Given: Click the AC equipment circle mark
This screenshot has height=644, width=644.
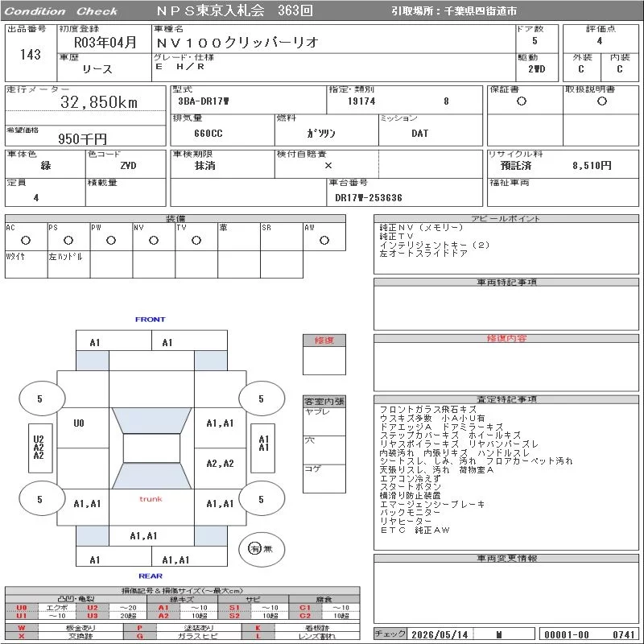Looking at the screenshot, I should [26, 240].
